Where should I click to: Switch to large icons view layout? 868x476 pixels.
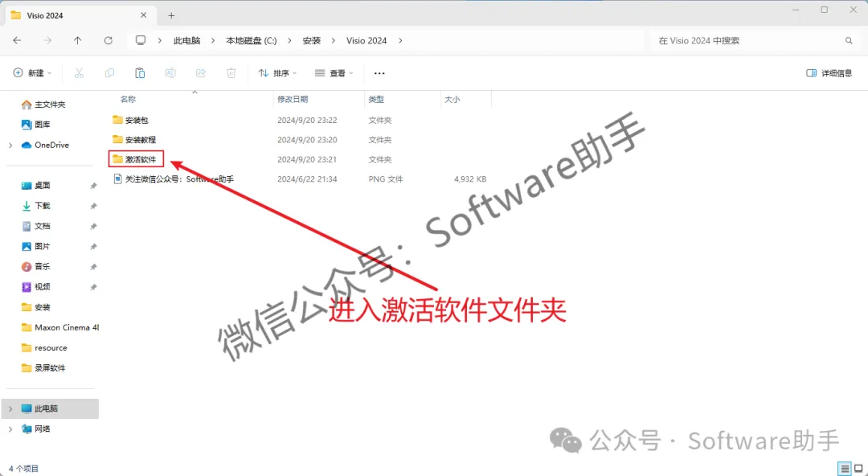pyautogui.click(x=858, y=469)
